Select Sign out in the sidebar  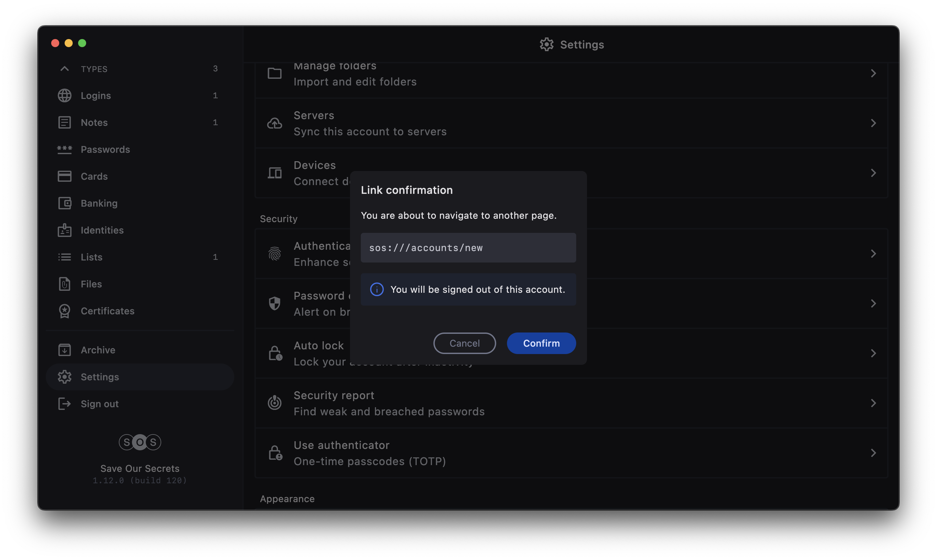[140, 404]
